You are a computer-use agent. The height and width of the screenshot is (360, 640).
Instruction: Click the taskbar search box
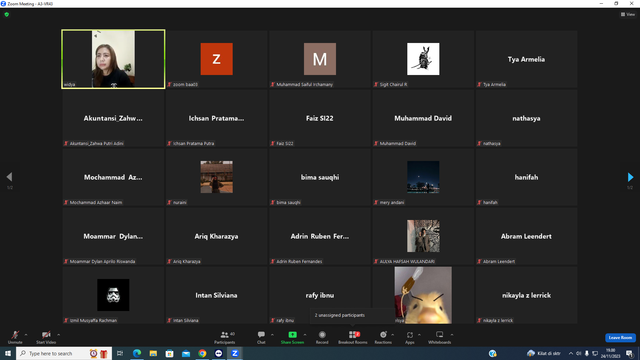pos(64,353)
